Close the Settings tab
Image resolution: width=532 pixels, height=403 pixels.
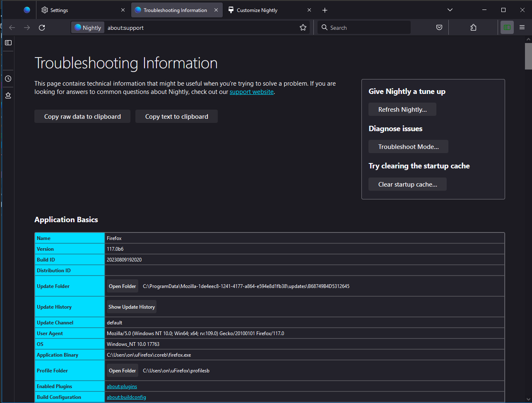point(123,10)
